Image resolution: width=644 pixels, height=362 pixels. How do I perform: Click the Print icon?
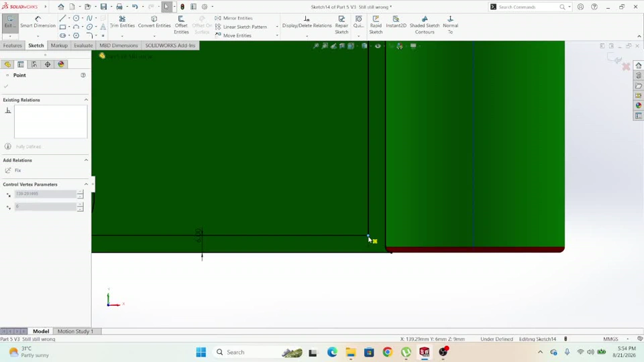tap(119, 7)
